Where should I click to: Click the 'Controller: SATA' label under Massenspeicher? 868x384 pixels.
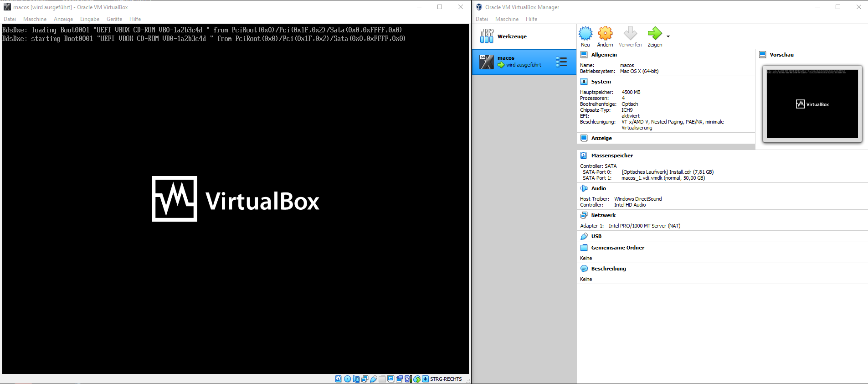click(x=598, y=166)
